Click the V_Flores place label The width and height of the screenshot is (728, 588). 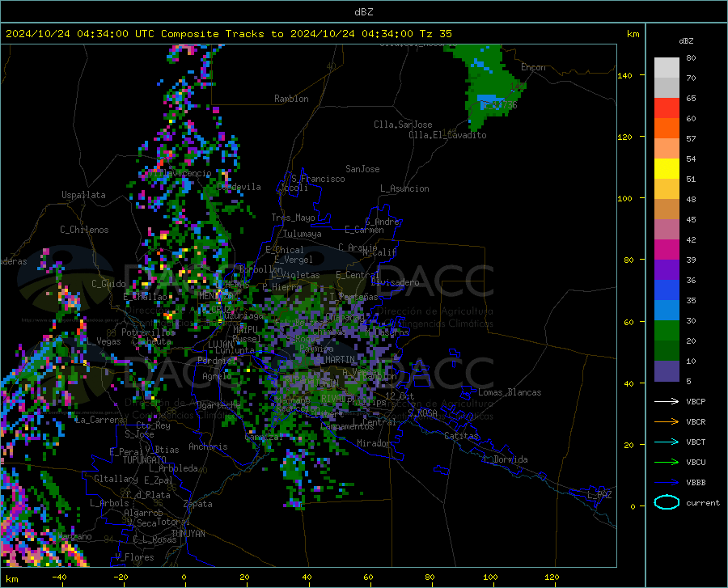point(134,557)
